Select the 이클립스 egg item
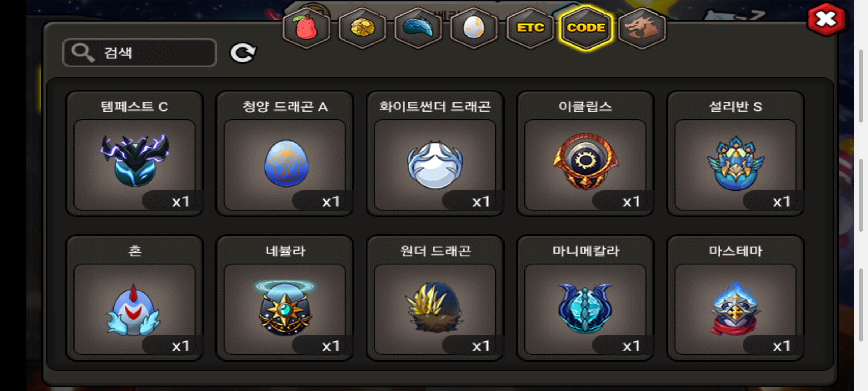 [585, 154]
